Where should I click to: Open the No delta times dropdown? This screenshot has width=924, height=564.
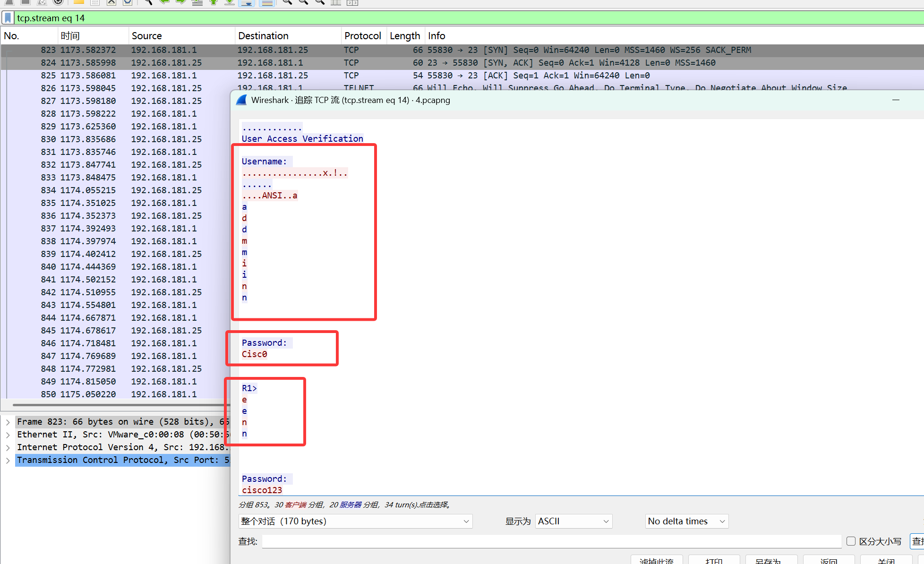[x=686, y=521]
